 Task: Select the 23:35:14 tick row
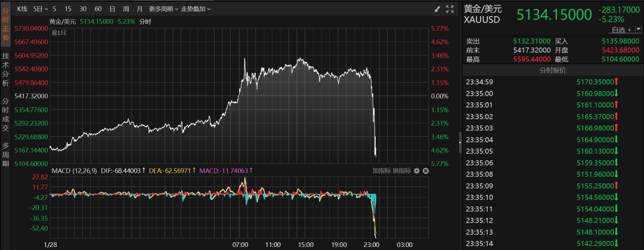(x=553, y=243)
